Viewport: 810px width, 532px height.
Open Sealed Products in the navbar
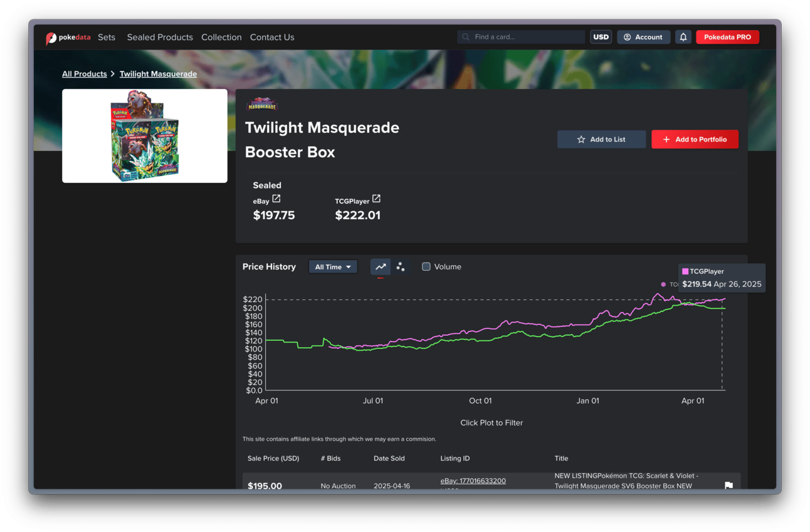(x=160, y=37)
